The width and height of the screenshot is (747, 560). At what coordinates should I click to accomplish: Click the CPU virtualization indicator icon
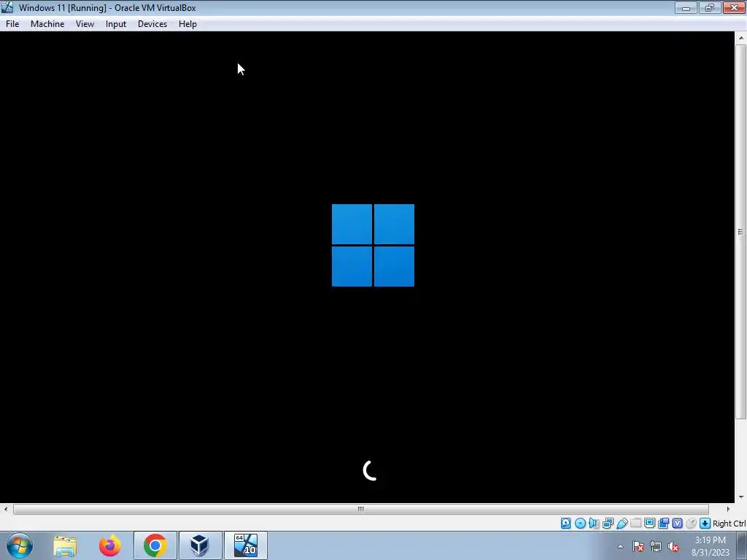coord(677,524)
